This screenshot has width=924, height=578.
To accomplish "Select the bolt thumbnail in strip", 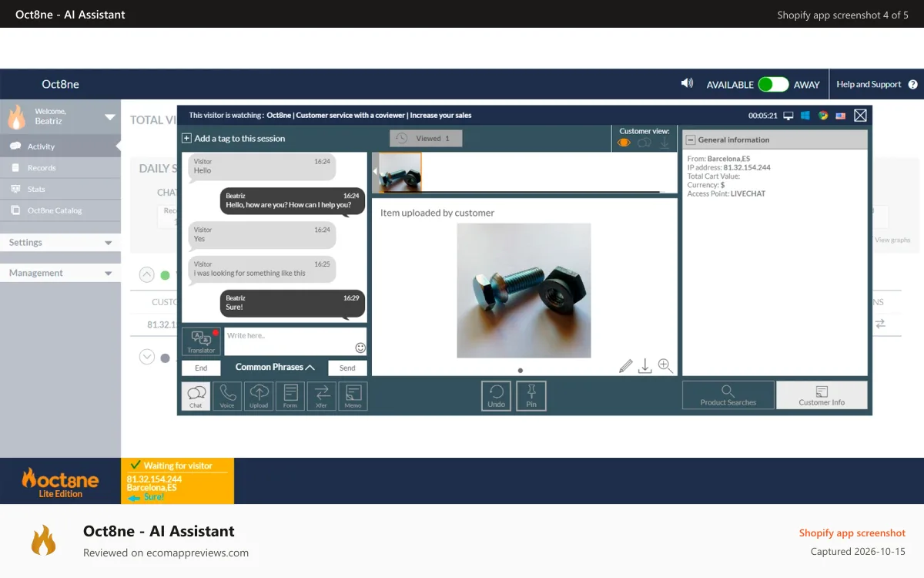I will click(x=400, y=172).
